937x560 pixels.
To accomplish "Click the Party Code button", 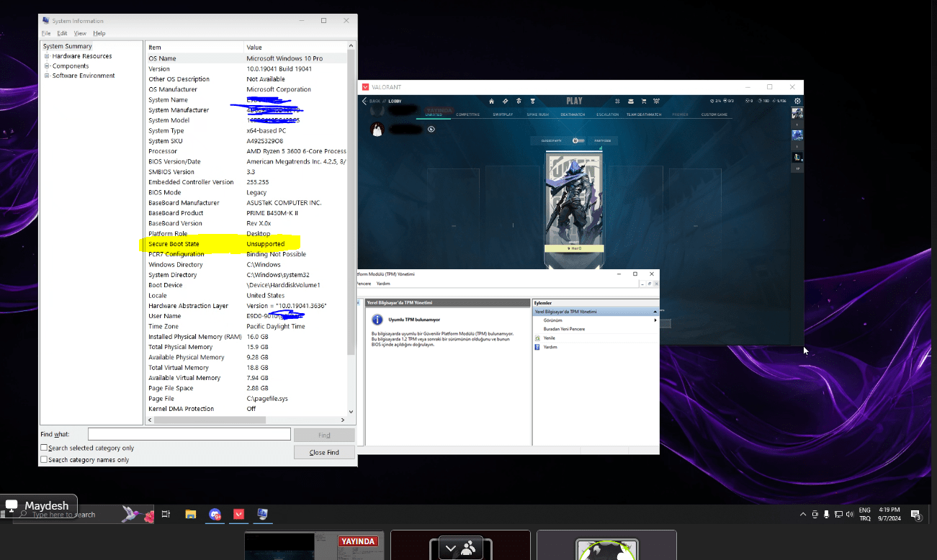I will pyautogui.click(x=603, y=140).
